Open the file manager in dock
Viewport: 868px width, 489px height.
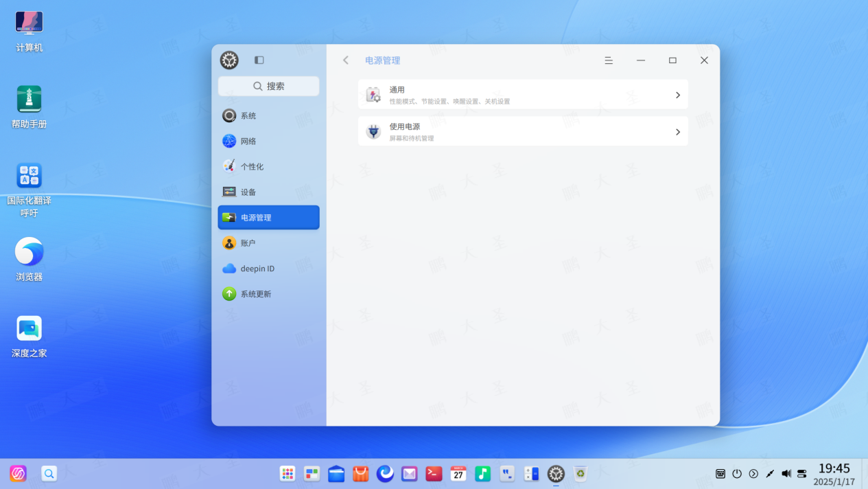336,473
